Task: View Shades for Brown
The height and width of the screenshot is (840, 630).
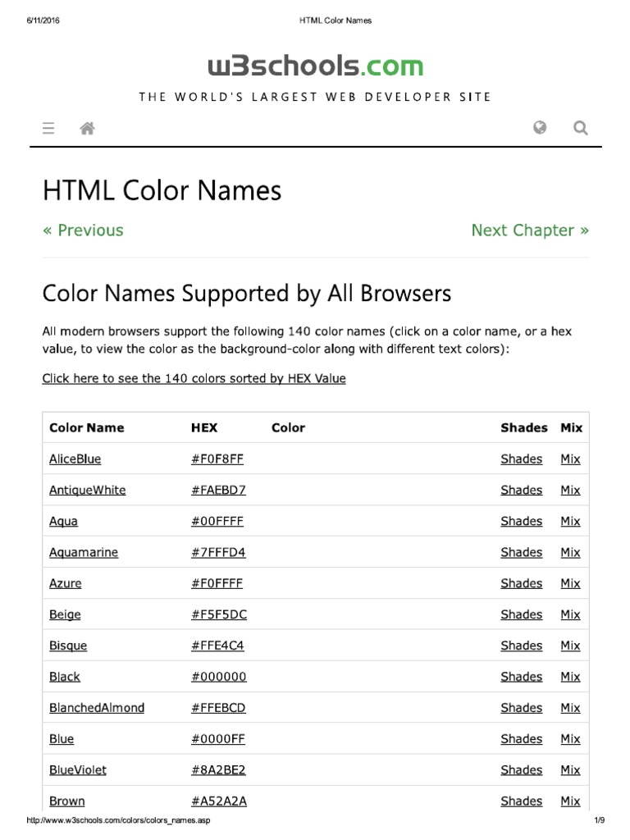Action: point(521,801)
